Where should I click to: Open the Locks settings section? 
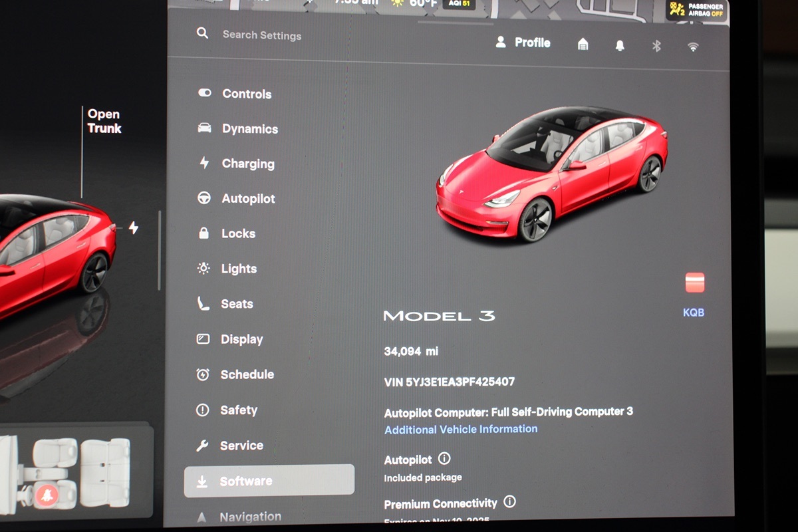coord(237,233)
